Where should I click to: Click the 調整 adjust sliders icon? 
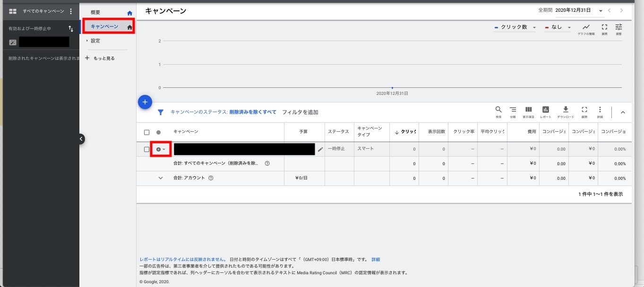[x=618, y=28]
